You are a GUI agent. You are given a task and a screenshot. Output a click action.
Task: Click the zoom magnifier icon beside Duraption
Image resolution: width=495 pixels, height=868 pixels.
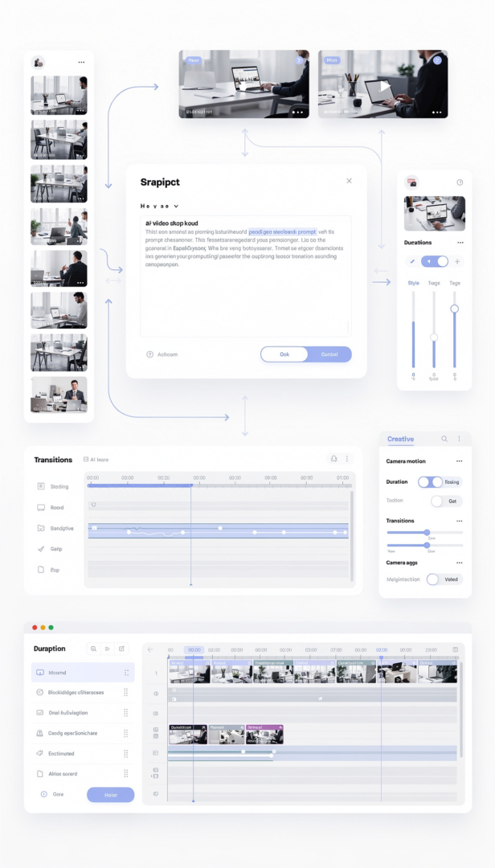coord(93,649)
